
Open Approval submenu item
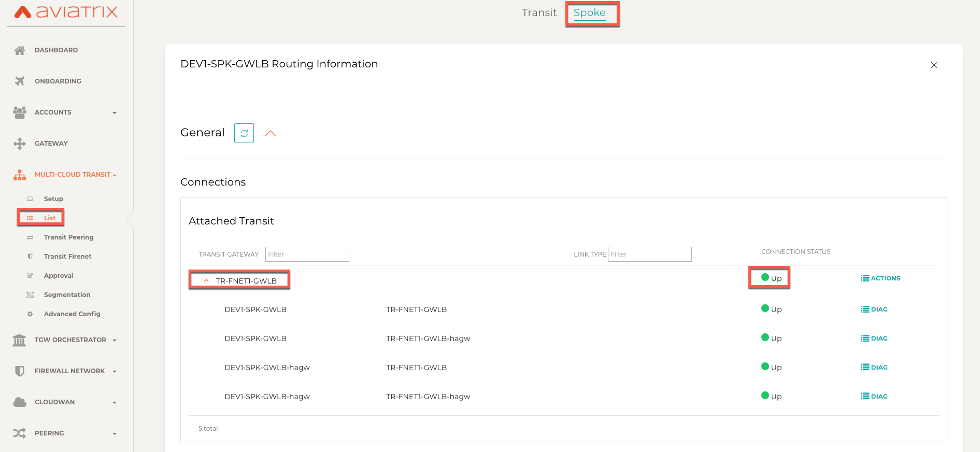[59, 276]
